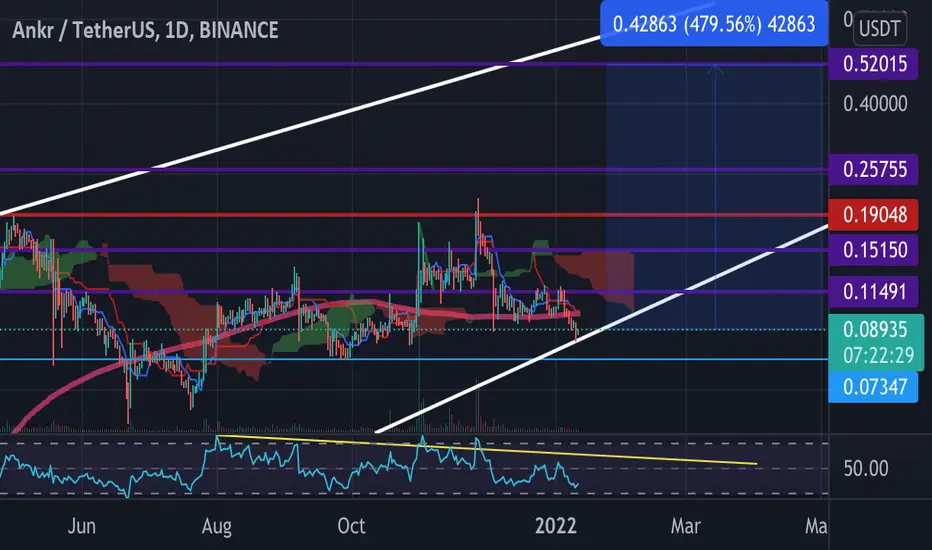The width and height of the screenshot is (932, 550).
Task: Click the 0.40000 price scale value
Action: click(x=875, y=104)
